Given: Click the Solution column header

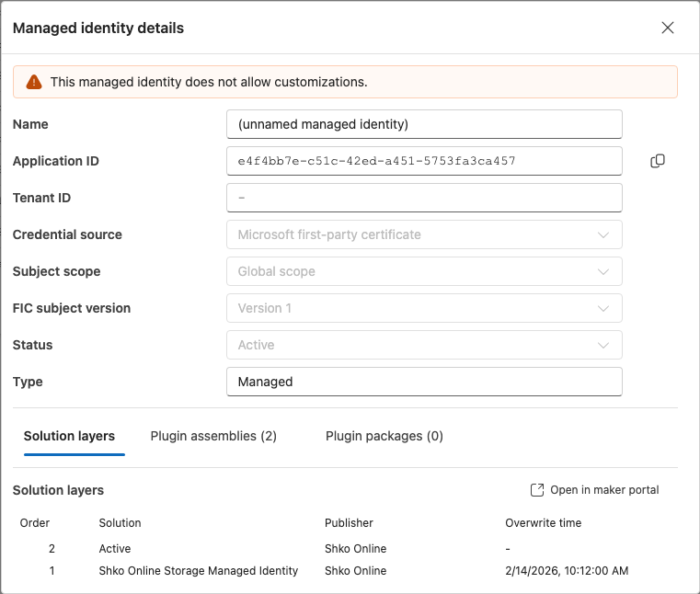Looking at the screenshot, I should tap(120, 523).
